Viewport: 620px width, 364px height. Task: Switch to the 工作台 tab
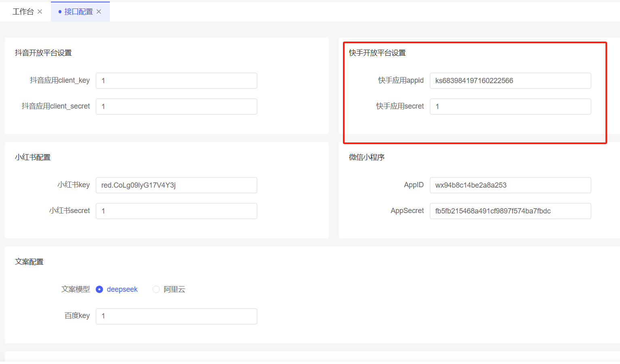23,12
